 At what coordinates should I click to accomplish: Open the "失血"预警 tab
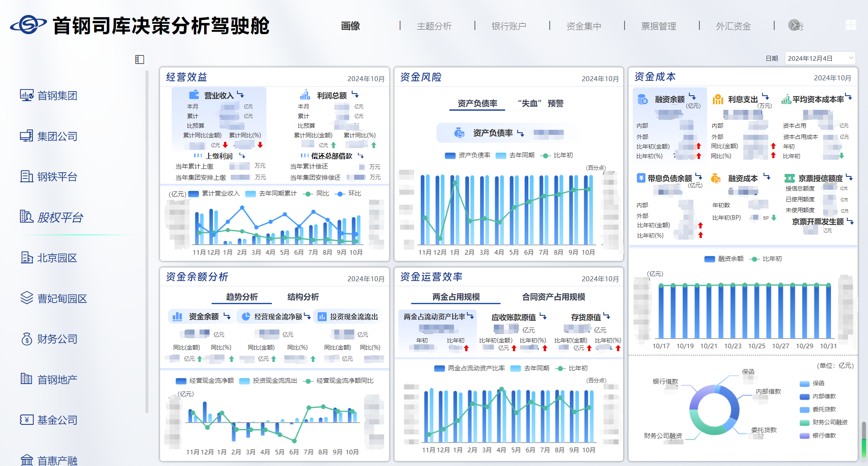click(x=540, y=103)
